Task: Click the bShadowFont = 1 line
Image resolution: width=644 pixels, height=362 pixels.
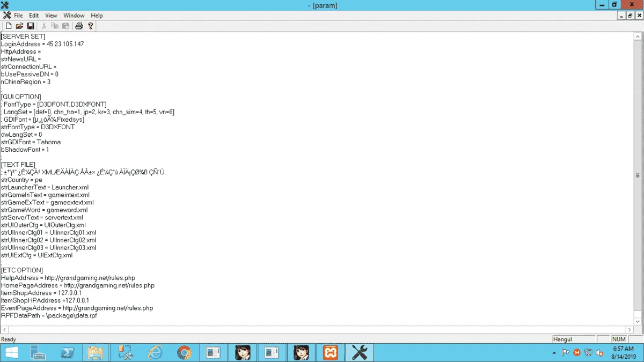Action: [x=25, y=150]
